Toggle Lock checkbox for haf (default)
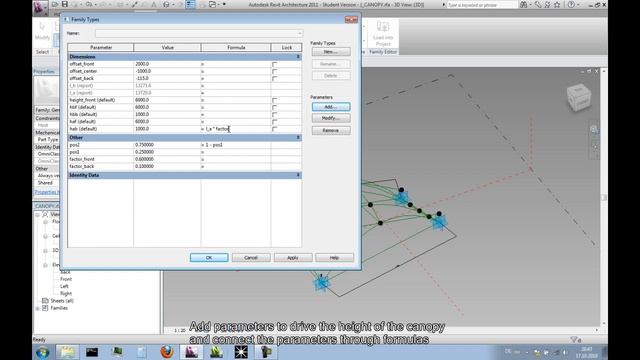 click(274, 122)
